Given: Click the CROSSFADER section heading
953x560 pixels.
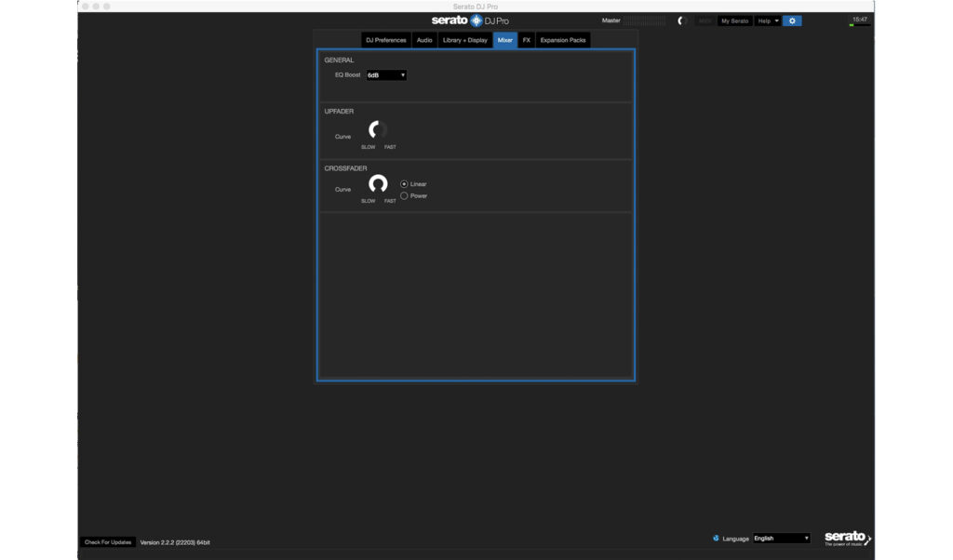Looking at the screenshot, I should 346,168.
